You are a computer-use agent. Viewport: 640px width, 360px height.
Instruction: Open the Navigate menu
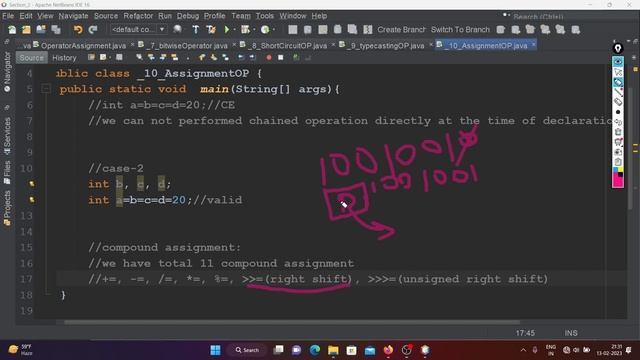[73, 16]
